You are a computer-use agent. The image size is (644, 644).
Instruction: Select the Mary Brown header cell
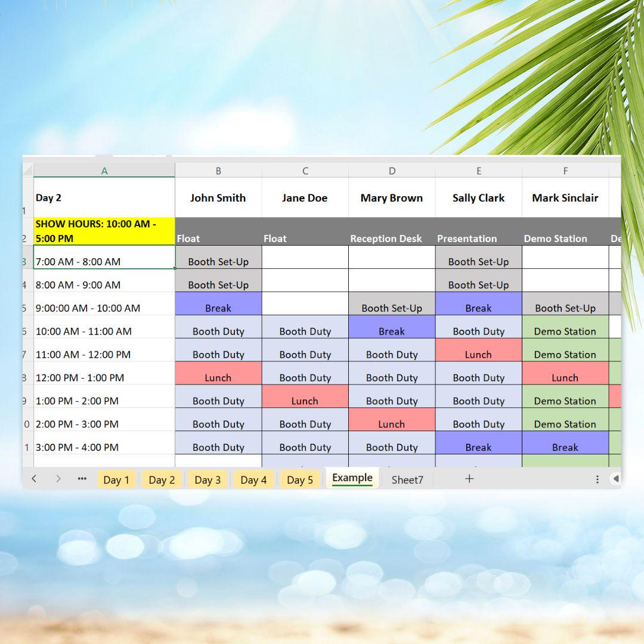pos(391,197)
